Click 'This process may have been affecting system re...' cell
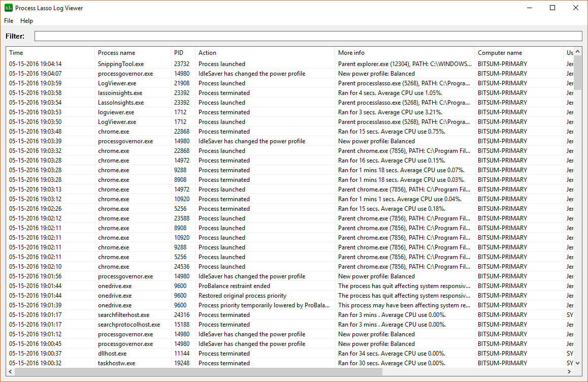Viewport: 588px width, 382px height. click(404, 305)
